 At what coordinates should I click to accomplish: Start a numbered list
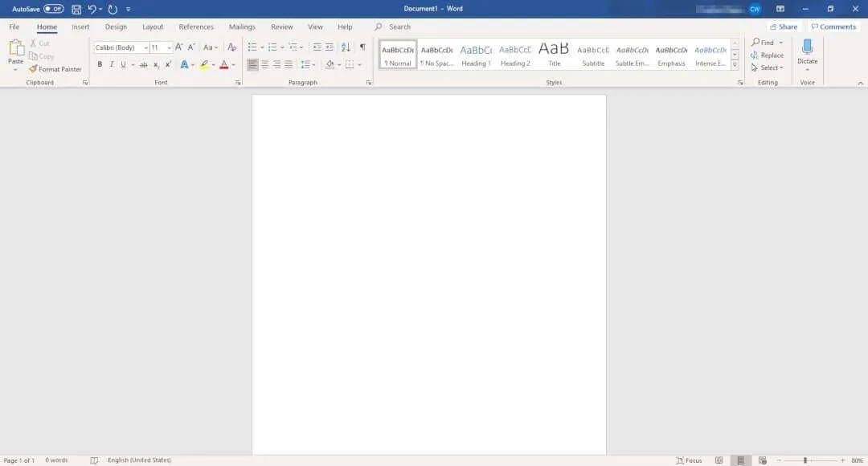(x=272, y=47)
